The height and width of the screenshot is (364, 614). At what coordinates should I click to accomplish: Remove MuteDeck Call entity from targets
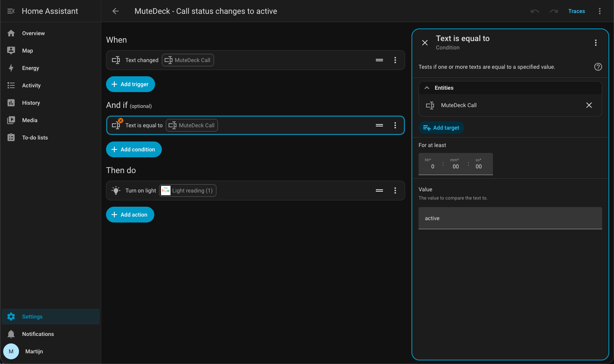click(589, 105)
